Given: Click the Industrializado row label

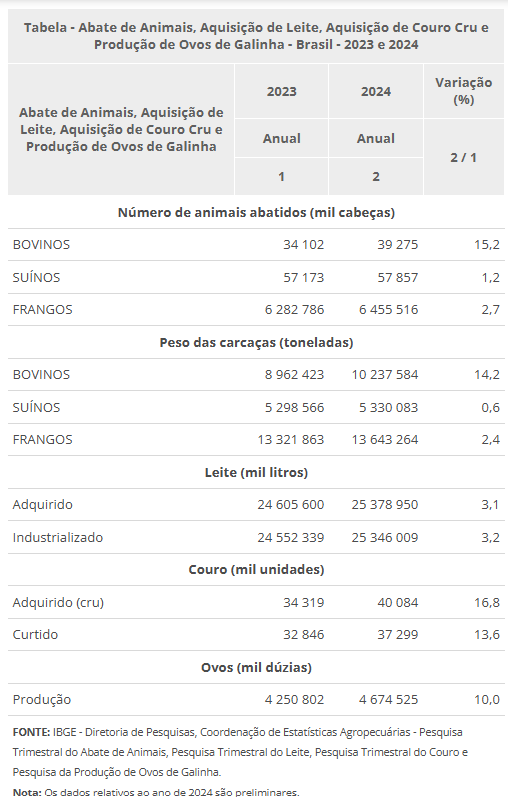Looking at the screenshot, I should click(58, 537).
